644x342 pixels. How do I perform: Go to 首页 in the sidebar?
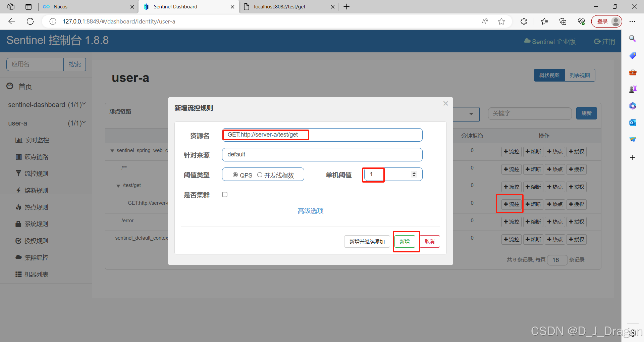19,87
